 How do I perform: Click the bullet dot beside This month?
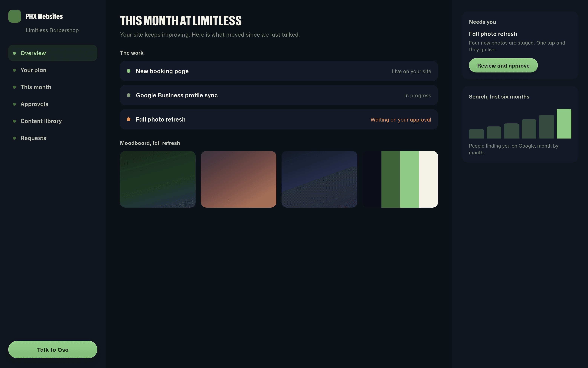(x=14, y=87)
